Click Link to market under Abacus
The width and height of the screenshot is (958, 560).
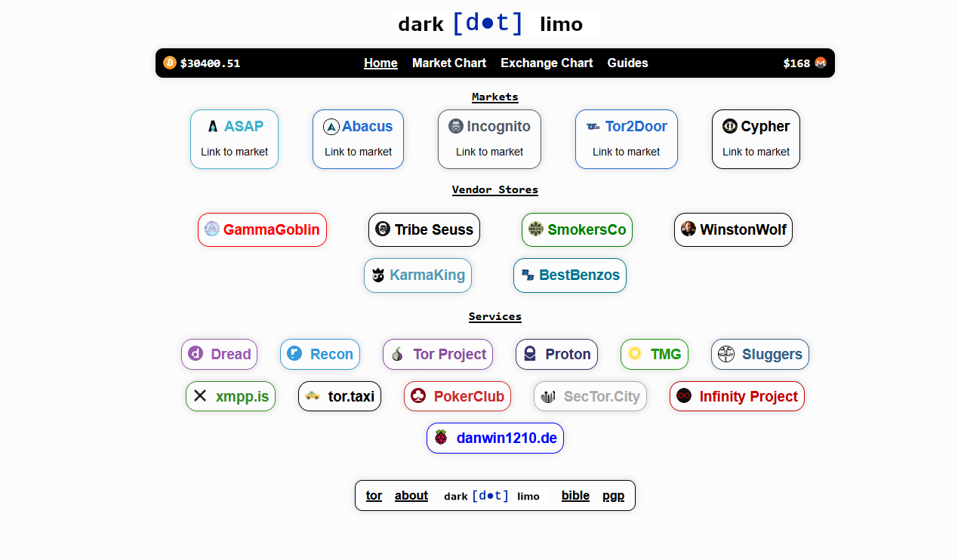coord(358,152)
